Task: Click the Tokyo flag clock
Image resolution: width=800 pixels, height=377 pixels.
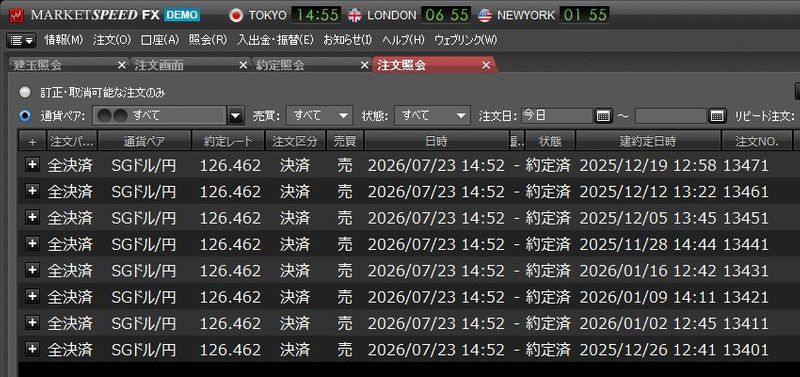Action: click(284, 15)
